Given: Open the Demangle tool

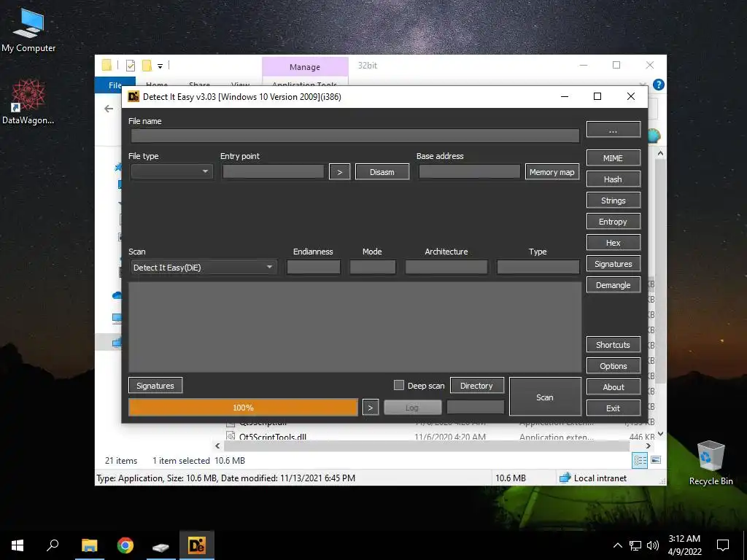Looking at the screenshot, I should click(x=613, y=285).
